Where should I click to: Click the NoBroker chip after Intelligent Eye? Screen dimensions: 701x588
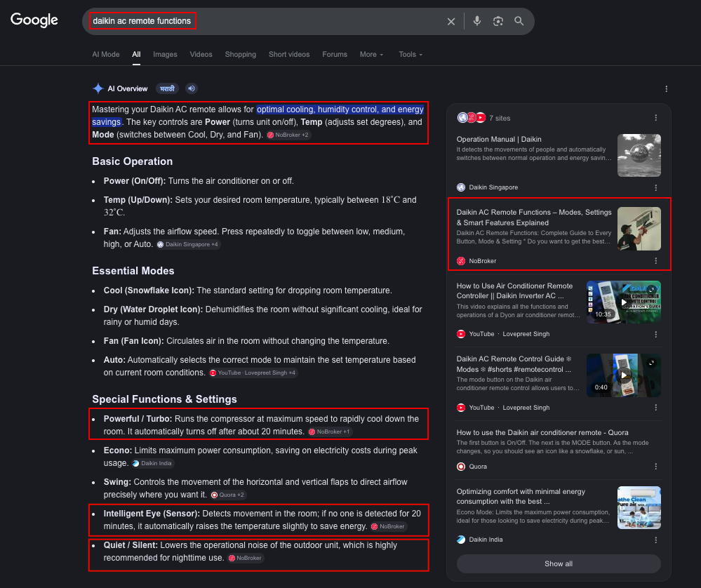tap(388, 527)
